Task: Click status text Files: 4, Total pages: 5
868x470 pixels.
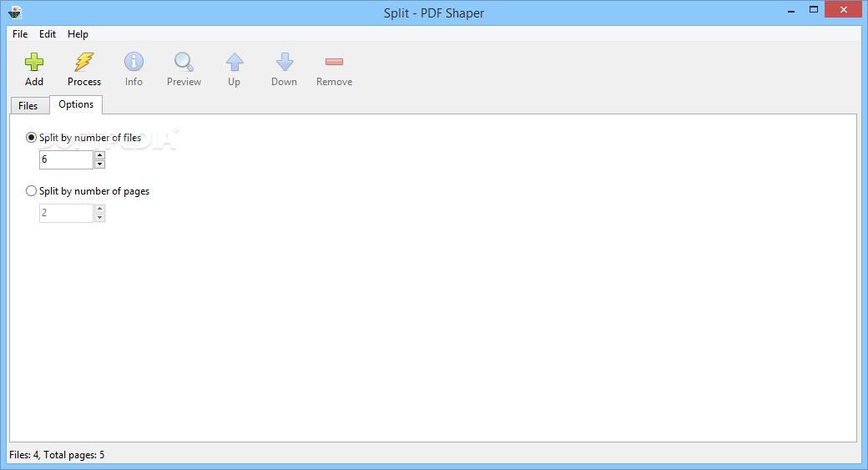Action: (57, 455)
